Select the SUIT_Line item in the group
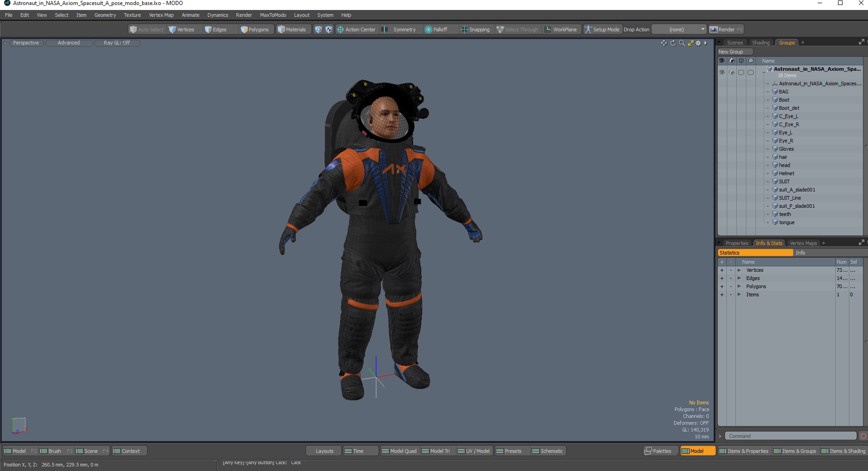Viewport: 868px width, 471px height. point(789,198)
